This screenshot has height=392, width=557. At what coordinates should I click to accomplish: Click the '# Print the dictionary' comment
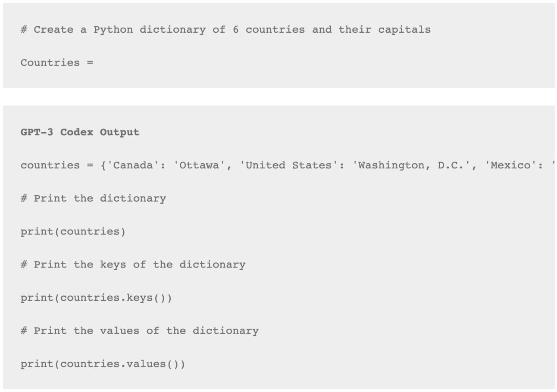click(93, 199)
